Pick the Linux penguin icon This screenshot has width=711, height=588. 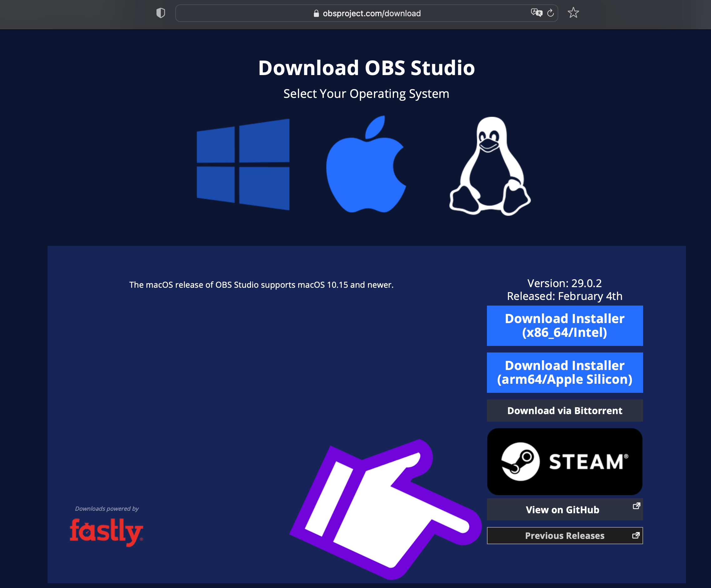(x=489, y=166)
